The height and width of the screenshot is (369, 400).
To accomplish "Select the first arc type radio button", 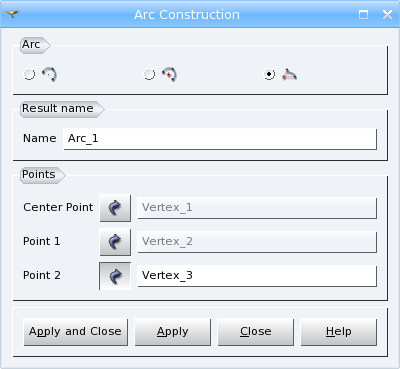I will [29, 74].
